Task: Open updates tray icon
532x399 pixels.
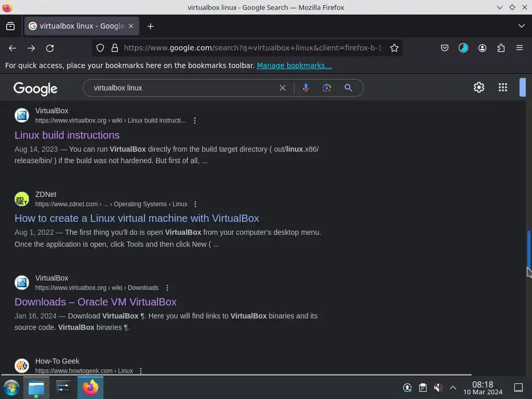Action: [x=407, y=388]
